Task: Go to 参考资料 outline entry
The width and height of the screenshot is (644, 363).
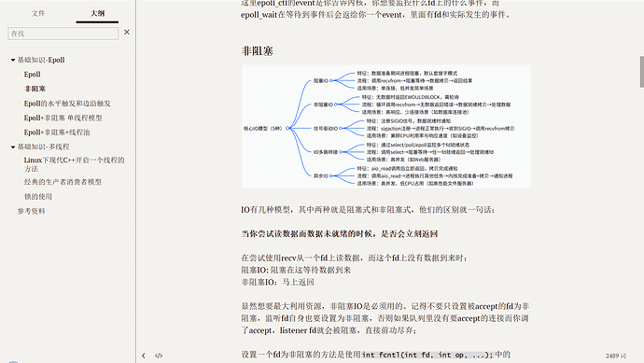Action: point(31,211)
